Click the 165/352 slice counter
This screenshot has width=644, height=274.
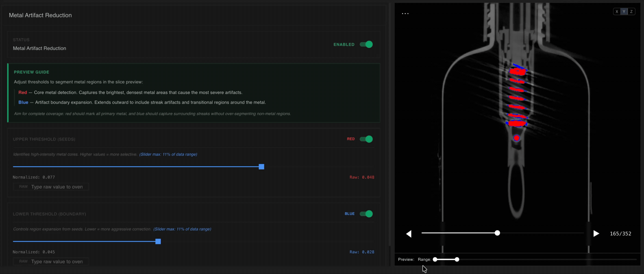pos(621,233)
